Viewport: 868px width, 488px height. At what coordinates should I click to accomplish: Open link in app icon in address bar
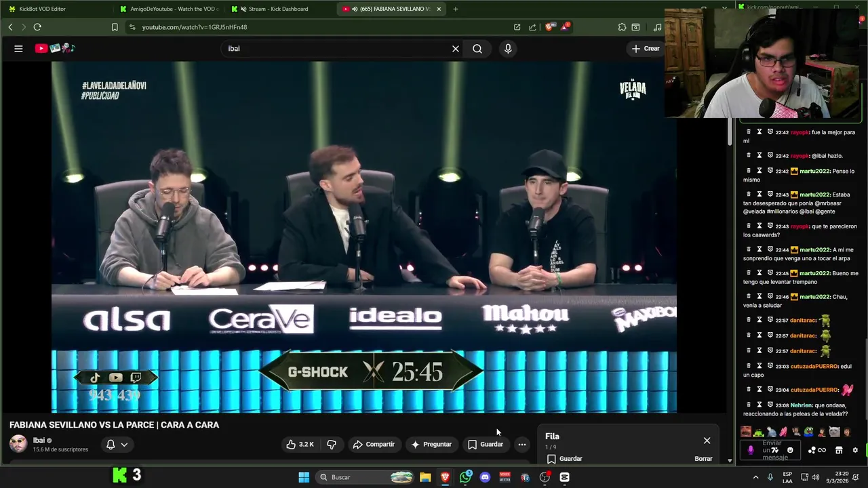coord(517,27)
